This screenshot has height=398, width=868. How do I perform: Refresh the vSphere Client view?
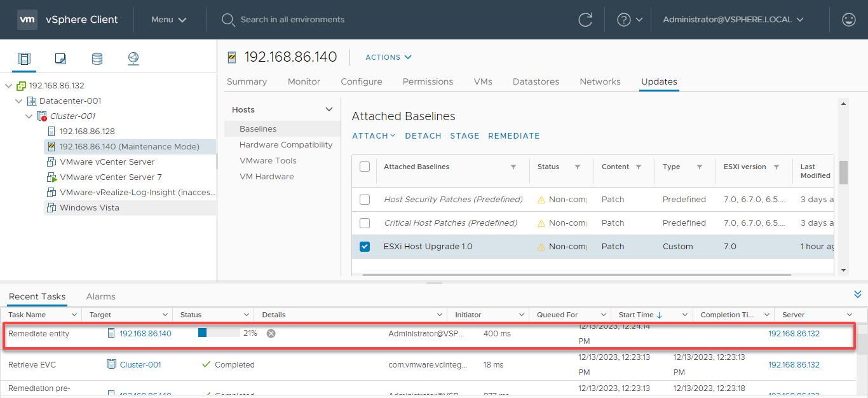pyautogui.click(x=585, y=20)
